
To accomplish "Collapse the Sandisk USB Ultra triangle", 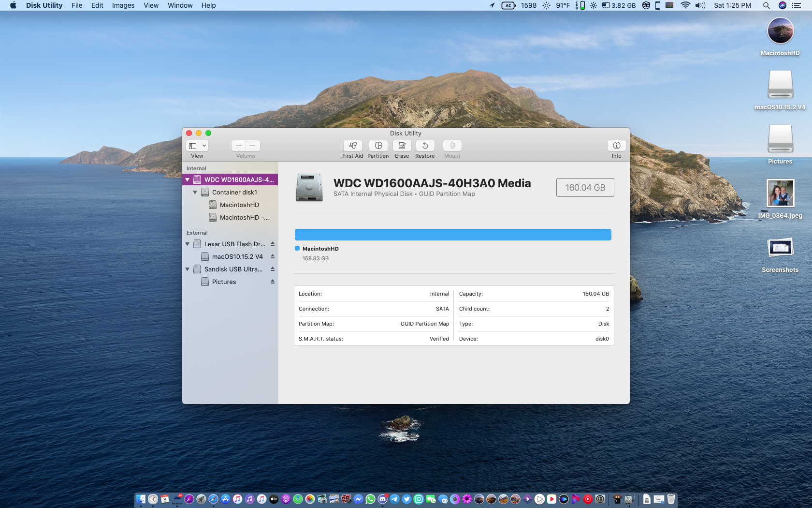I will (x=188, y=269).
